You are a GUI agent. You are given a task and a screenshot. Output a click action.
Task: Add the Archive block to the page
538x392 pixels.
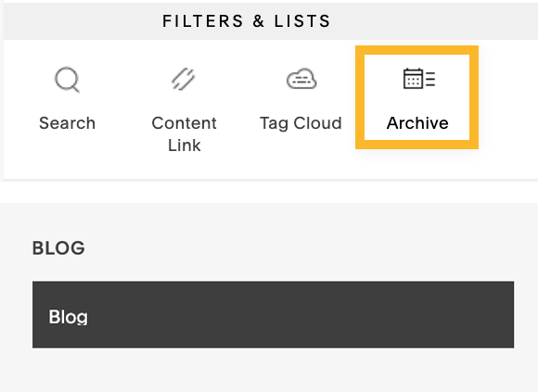pos(416,97)
